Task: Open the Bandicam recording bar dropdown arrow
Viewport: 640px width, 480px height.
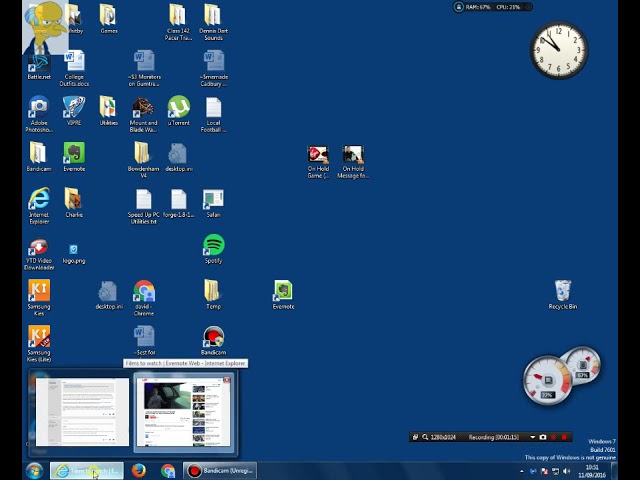Action: [532, 437]
